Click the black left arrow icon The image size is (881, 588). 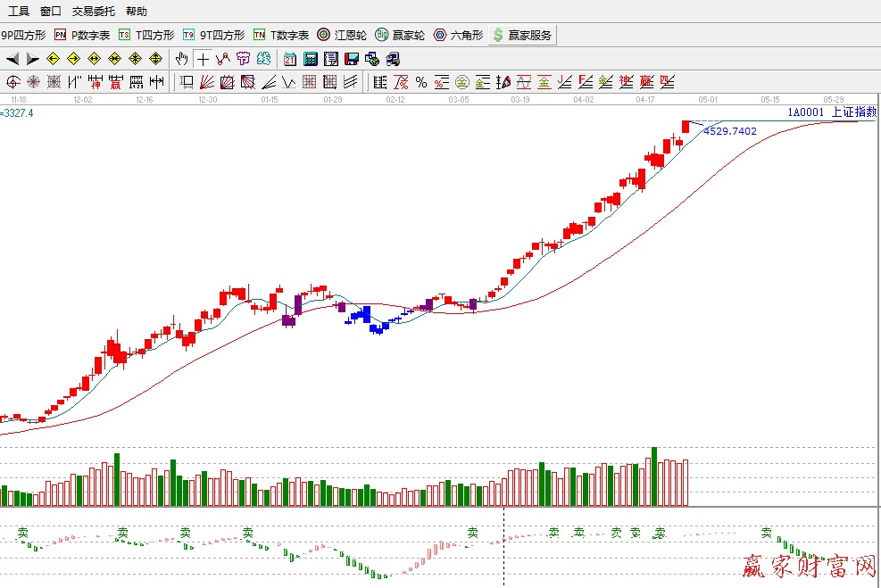(x=12, y=59)
